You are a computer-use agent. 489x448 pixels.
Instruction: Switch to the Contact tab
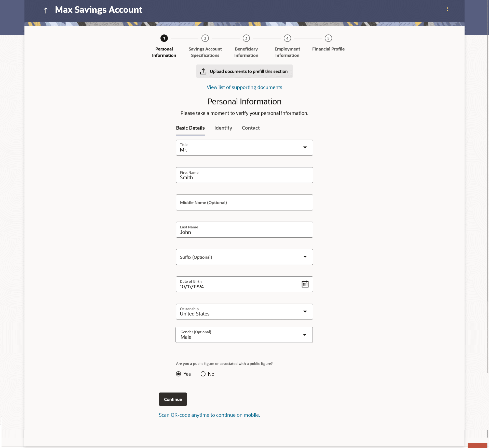(x=251, y=128)
